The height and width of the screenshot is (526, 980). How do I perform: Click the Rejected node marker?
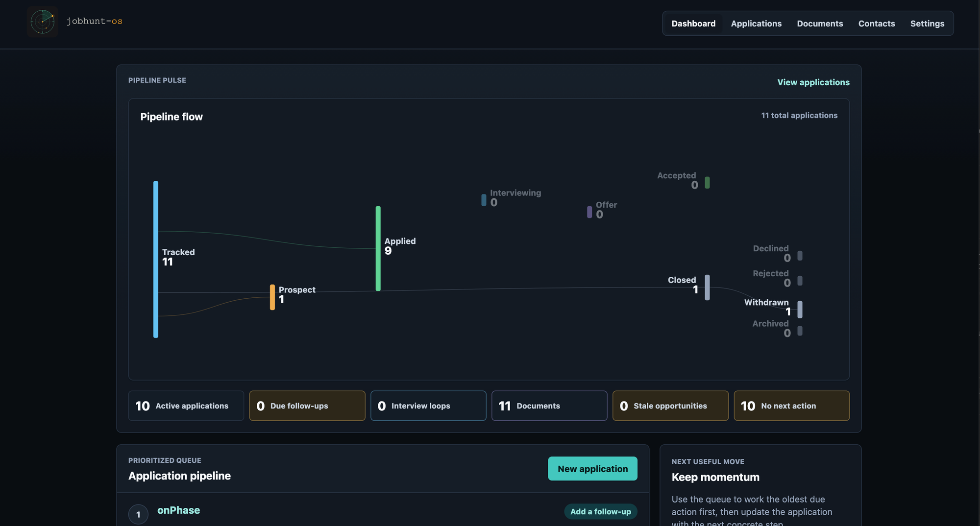point(800,281)
